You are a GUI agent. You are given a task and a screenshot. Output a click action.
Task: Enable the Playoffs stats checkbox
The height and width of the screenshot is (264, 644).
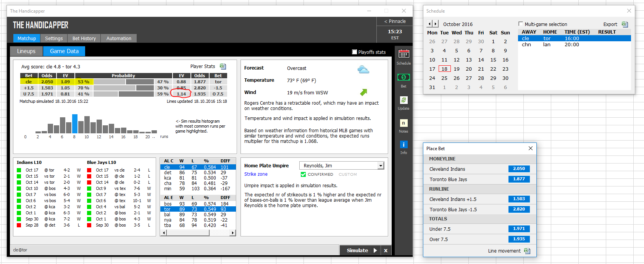pos(355,52)
